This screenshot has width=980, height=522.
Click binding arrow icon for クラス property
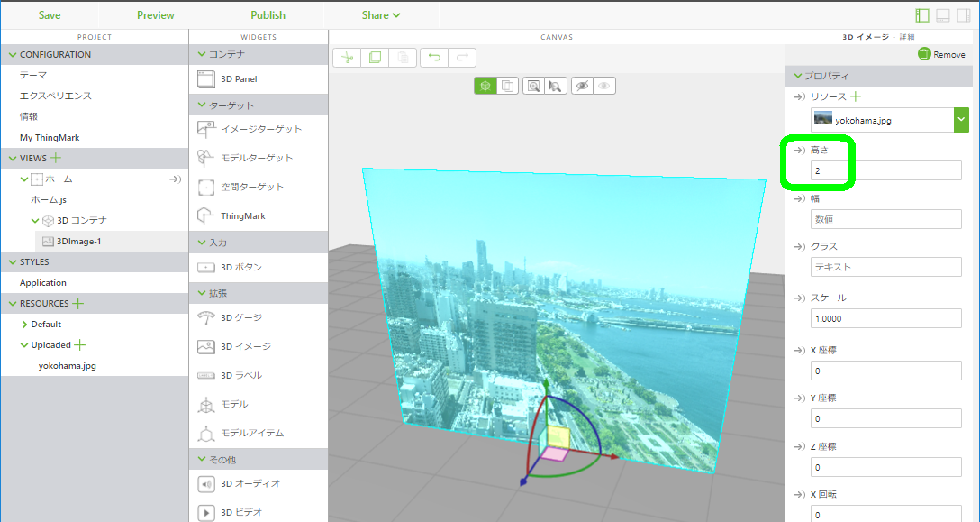click(799, 247)
